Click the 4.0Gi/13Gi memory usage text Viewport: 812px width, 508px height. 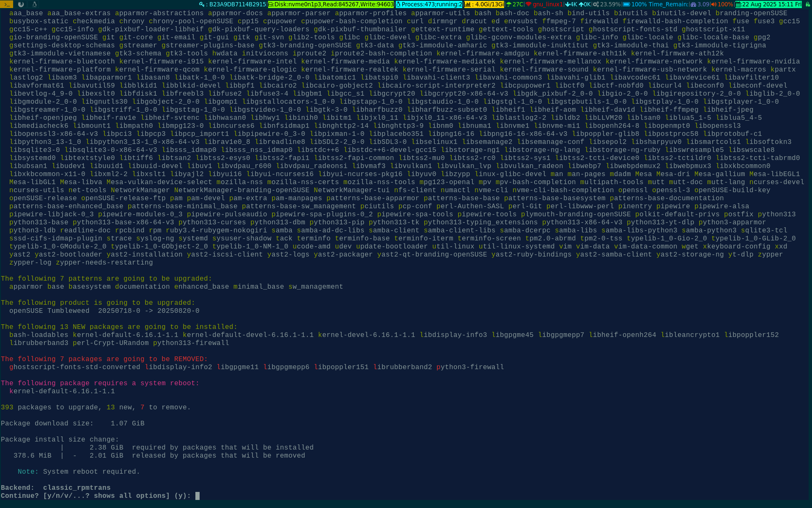click(x=489, y=4)
